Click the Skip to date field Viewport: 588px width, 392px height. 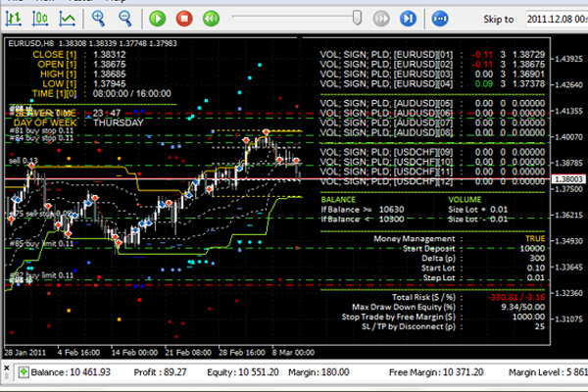point(554,18)
